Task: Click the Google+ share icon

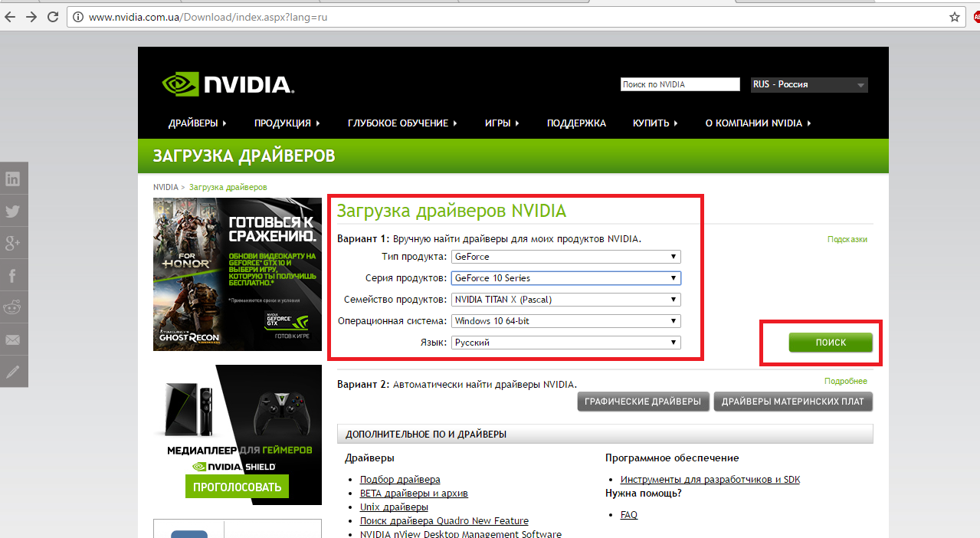Action: coord(13,244)
